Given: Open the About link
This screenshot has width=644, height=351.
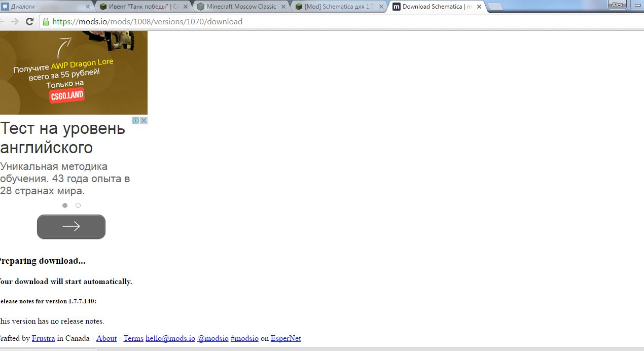Looking at the screenshot, I should pyautogui.click(x=106, y=338).
